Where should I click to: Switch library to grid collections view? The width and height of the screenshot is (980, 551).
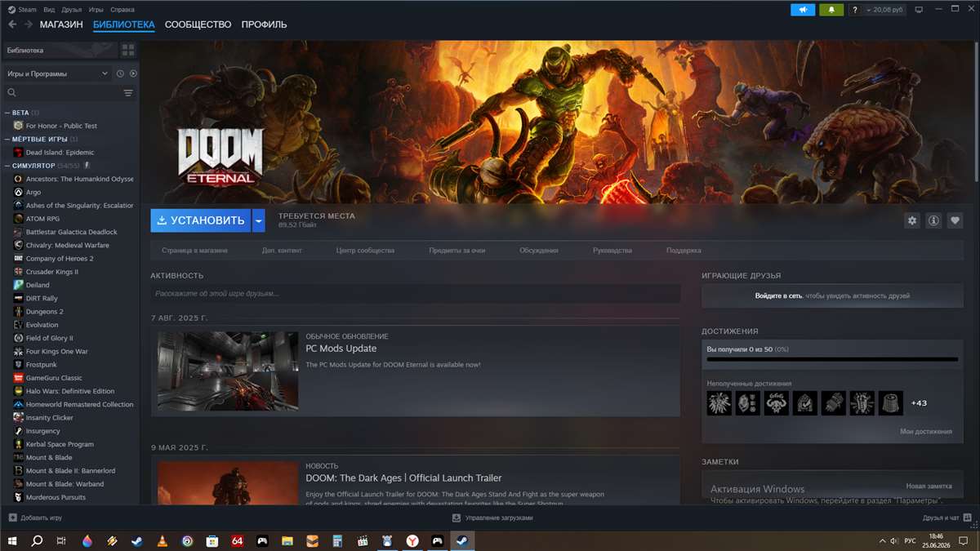pos(128,51)
